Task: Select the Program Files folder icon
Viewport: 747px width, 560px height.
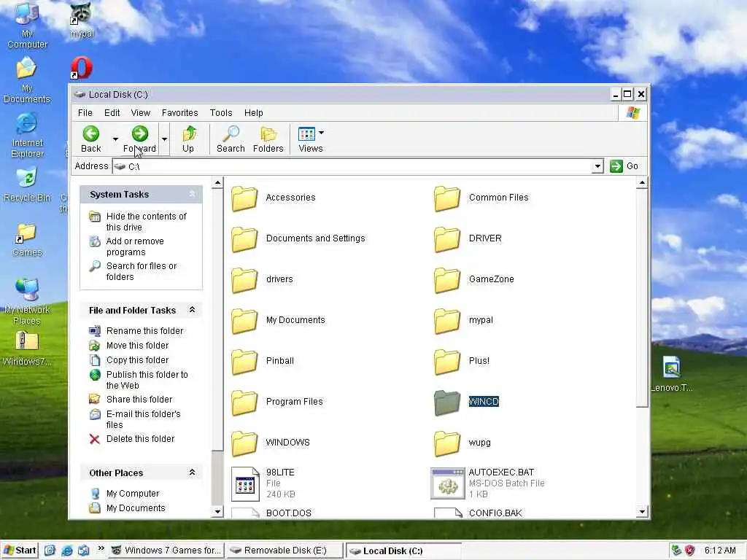Action: click(x=244, y=402)
